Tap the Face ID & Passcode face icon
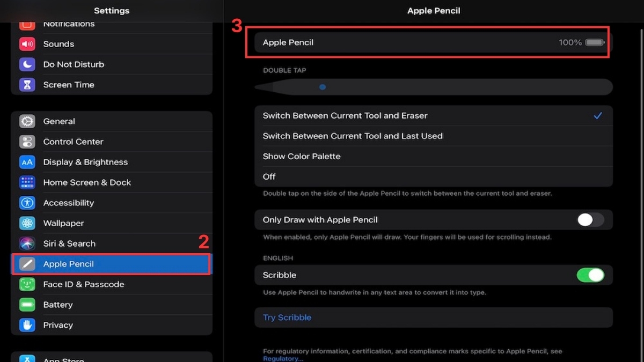644x362 pixels. (27, 284)
